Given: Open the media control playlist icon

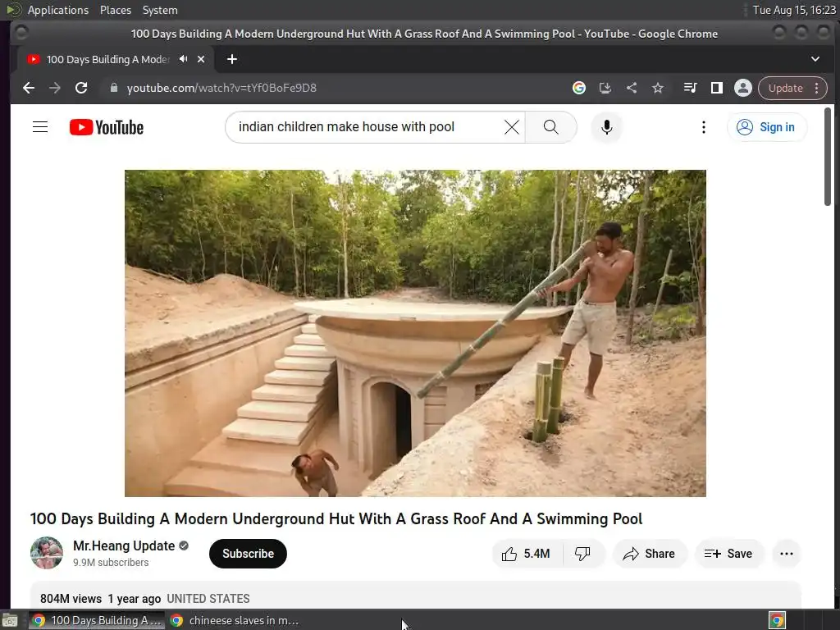Looking at the screenshot, I should [x=691, y=88].
